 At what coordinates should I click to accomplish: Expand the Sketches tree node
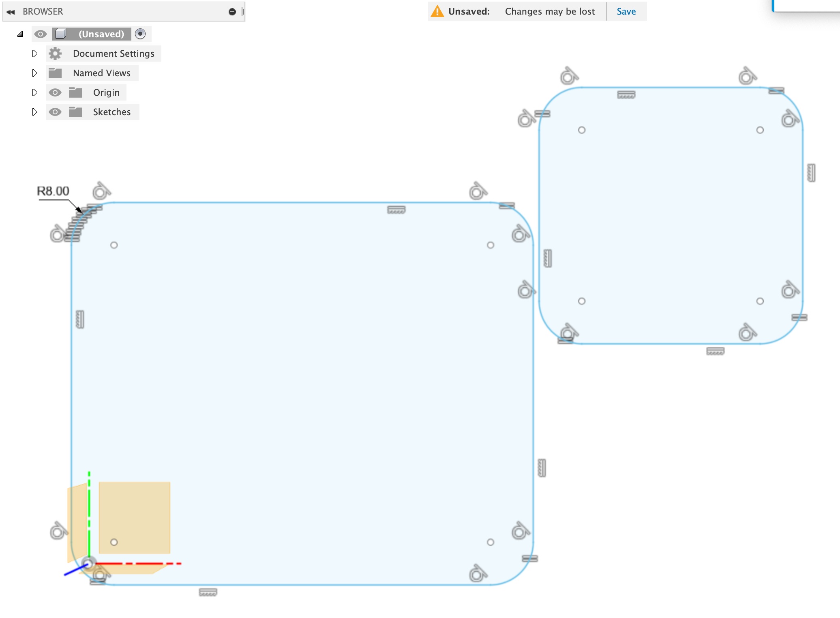click(35, 112)
